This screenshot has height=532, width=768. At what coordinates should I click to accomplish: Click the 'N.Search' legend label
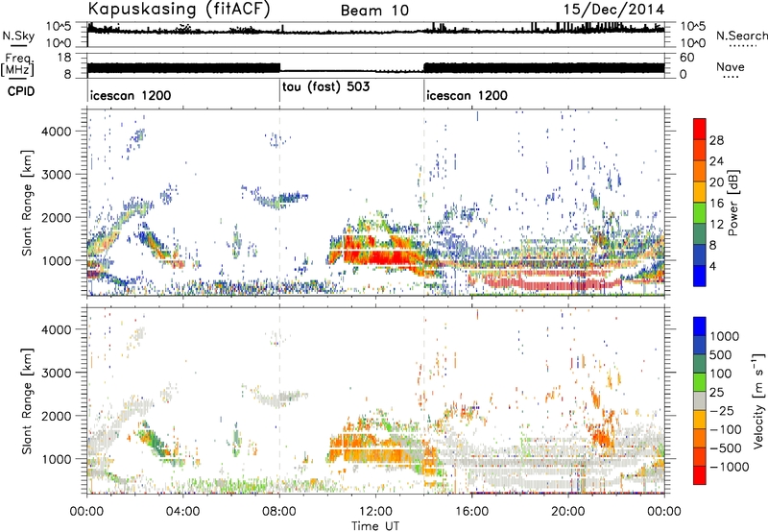(x=741, y=36)
